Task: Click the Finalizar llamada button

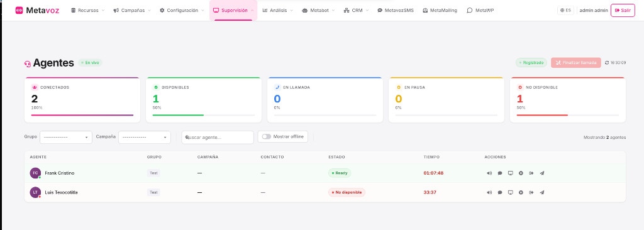Action: coord(576,63)
